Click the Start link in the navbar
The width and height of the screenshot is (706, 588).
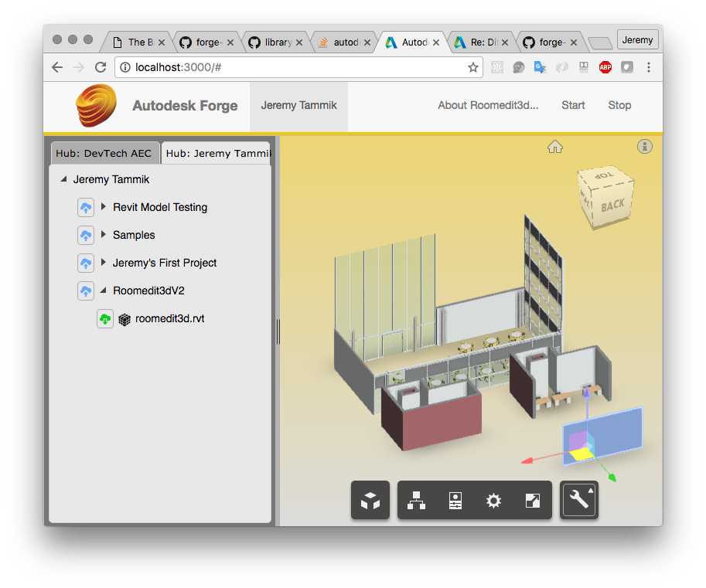[573, 105]
